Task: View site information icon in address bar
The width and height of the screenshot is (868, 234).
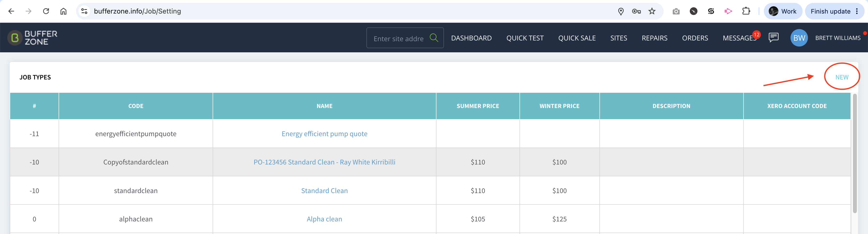Action: (x=84, y=11)
